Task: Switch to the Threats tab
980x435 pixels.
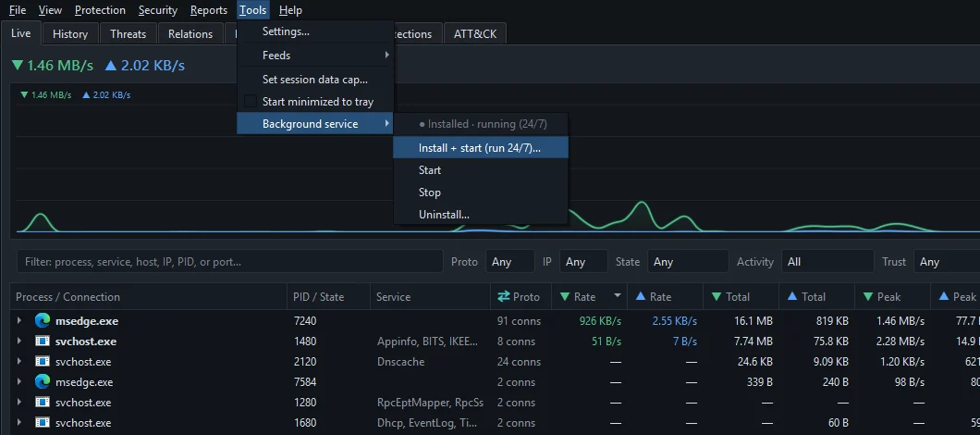Action: 129,34
